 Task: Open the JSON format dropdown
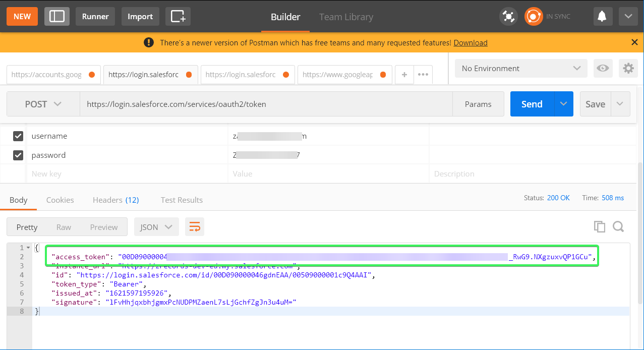coord(156,227)
